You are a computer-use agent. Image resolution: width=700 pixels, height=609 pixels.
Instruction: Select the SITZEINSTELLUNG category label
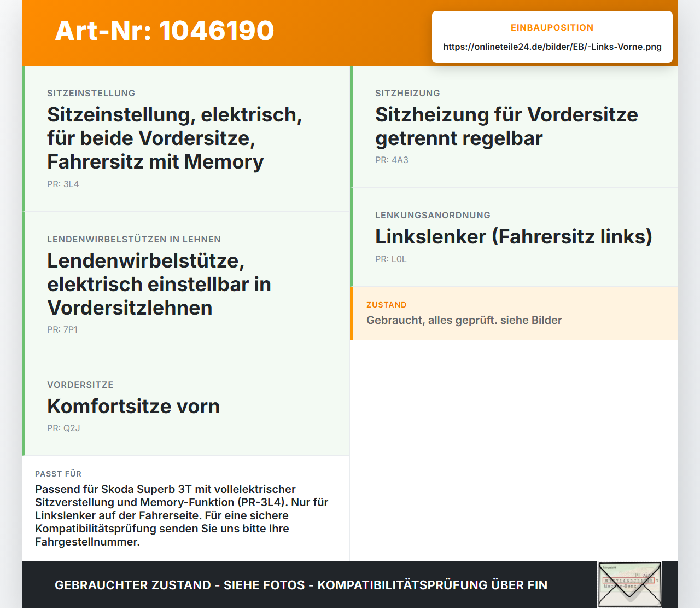click(91, 93)
